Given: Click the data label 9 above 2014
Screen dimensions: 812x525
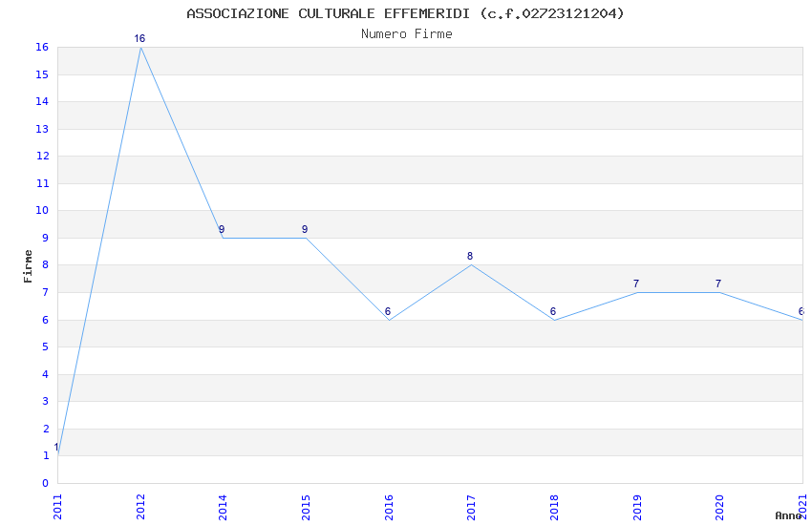Looking at the screenshot, I should click(x=222, y=229).
